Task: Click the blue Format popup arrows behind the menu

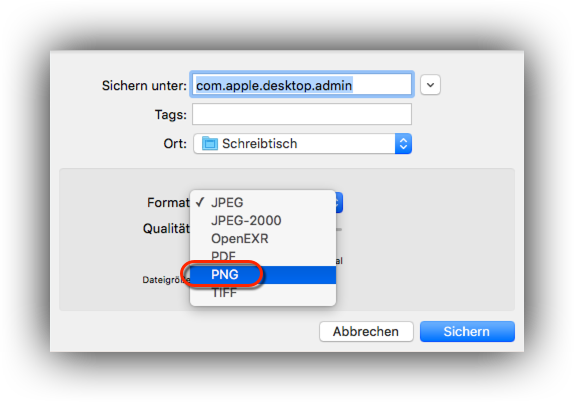Action: 339,202
